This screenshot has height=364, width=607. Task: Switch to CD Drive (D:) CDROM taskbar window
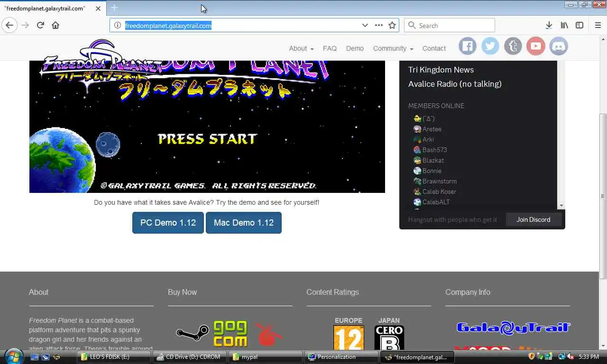coord(190,357)
